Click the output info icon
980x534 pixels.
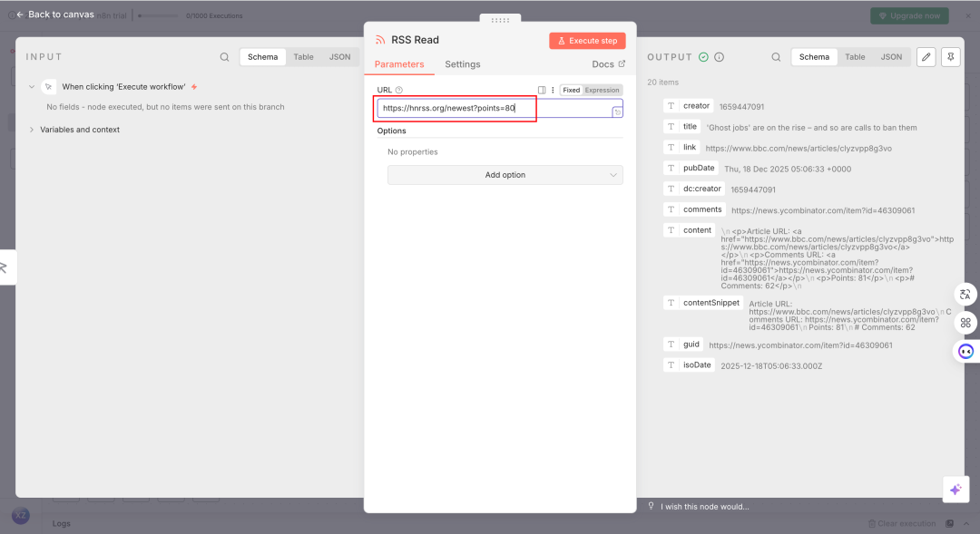click(x=720, y=57)
